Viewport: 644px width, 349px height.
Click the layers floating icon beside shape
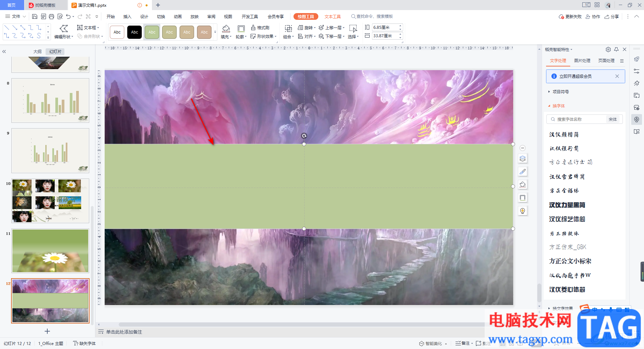523,158
